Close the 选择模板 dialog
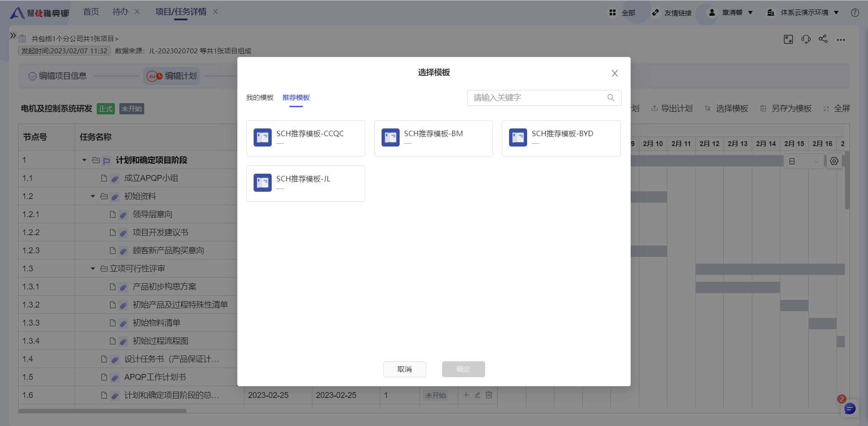The height and width of the screenshot is (426, 868). pyautogui.click(x=615, y=73)
